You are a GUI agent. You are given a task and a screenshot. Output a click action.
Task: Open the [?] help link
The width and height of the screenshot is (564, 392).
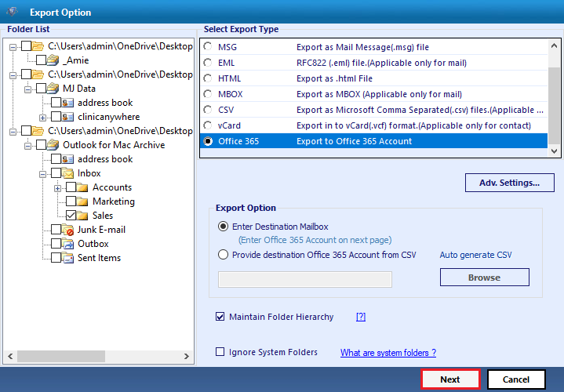[x=361, y=317]
